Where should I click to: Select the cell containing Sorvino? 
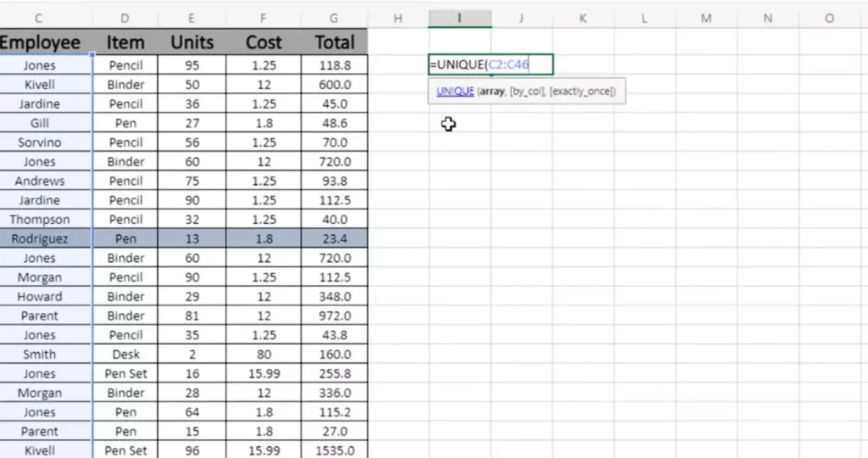click(x=39, y=142)
